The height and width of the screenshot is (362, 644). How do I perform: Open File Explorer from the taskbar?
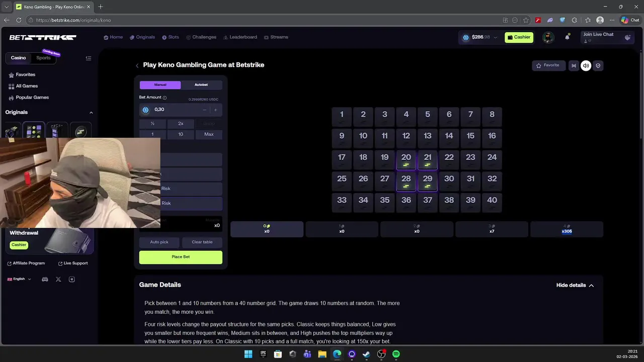click(x=322, y=354)
